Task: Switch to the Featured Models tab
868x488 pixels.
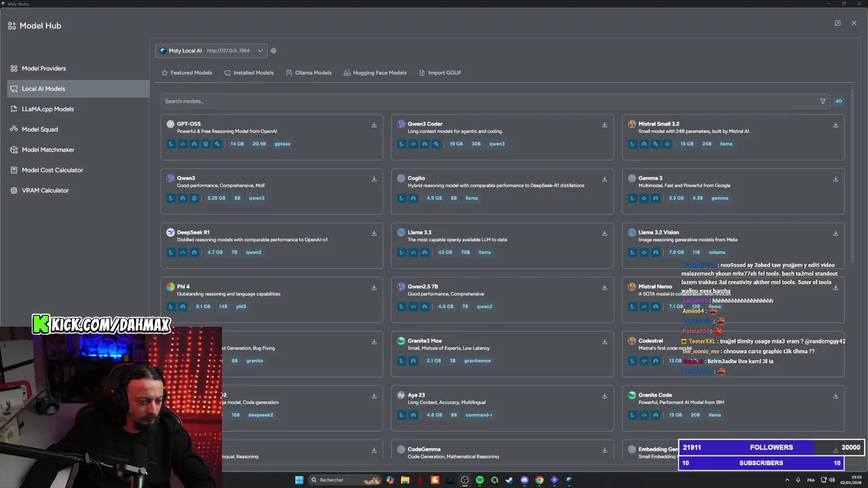Action: (x=186, y=73)
